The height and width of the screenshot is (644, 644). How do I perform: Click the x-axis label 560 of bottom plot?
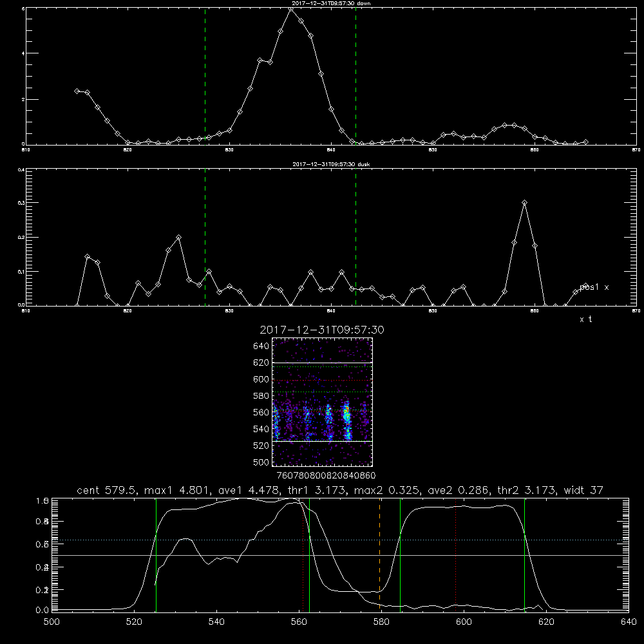tap(299, 622)
